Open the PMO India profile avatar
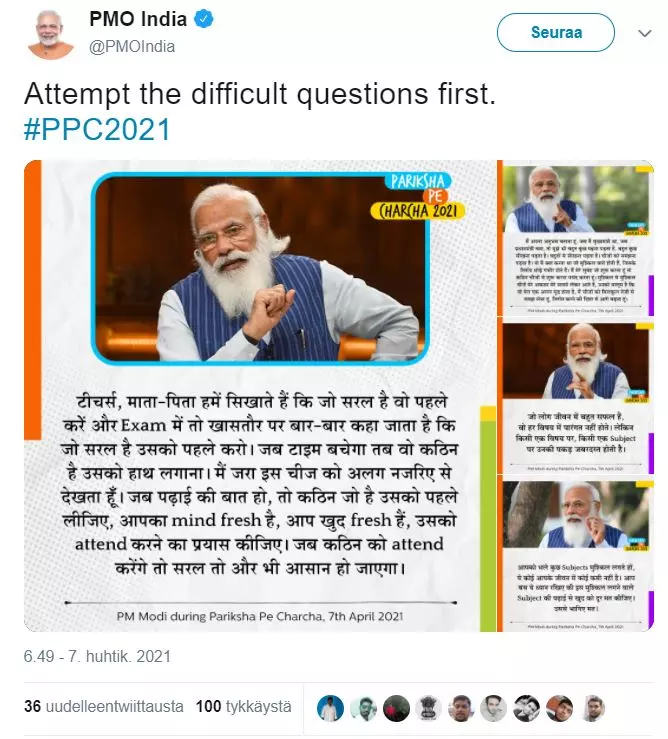This screenshot has width=668, height=739. tap(51, 33)
